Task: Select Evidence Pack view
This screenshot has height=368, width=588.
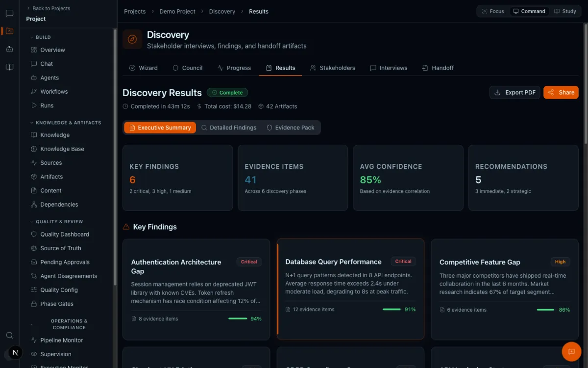Action: [291, 128]
